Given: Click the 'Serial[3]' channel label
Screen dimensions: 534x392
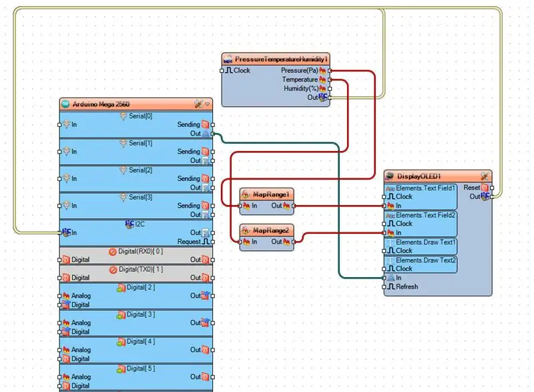Looking at the screenshot, I should click(x=140, y=197).
